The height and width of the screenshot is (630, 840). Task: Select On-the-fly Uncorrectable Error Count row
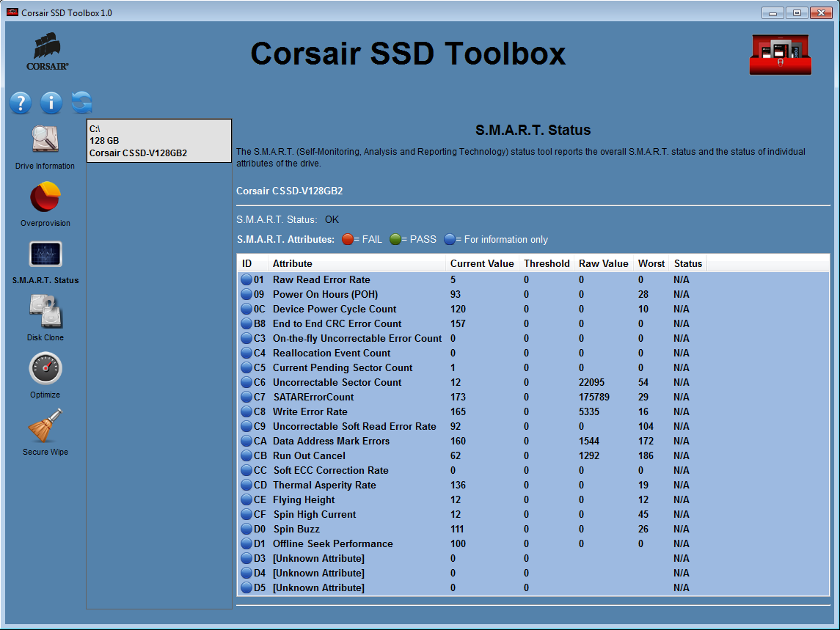(x=533, y=339)
